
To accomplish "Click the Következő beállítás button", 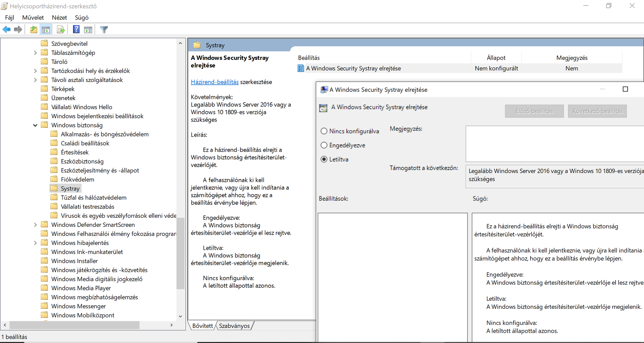I will [597, 111].
